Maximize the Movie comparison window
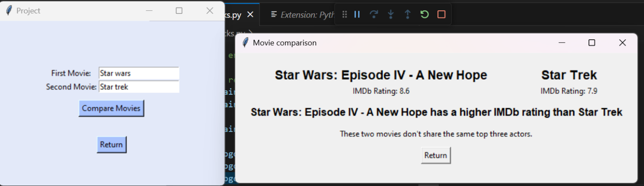Image resolution: width=644 pixels, height=186 pixels. [592, 42]
